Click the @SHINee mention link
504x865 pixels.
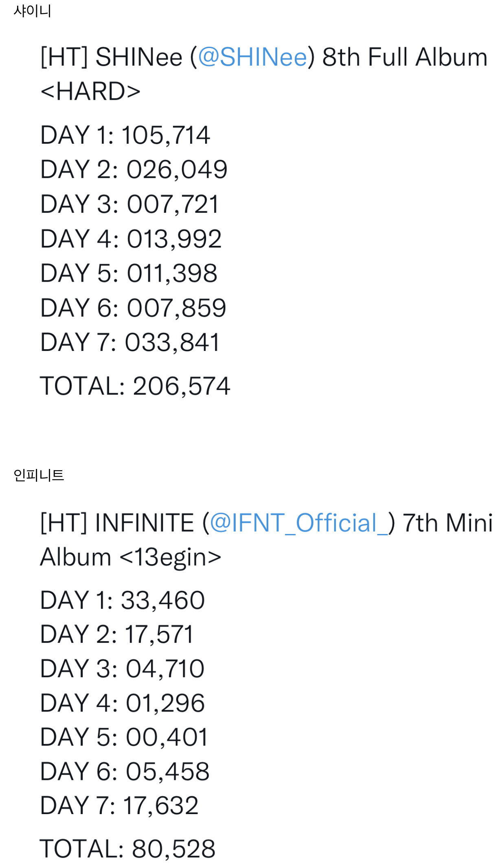click(252, 57)
